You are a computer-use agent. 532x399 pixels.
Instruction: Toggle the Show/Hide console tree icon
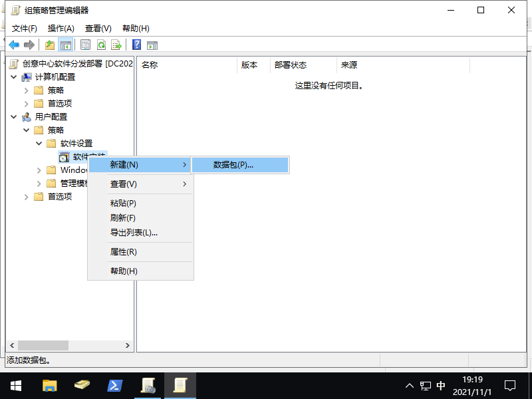(65, 45)
